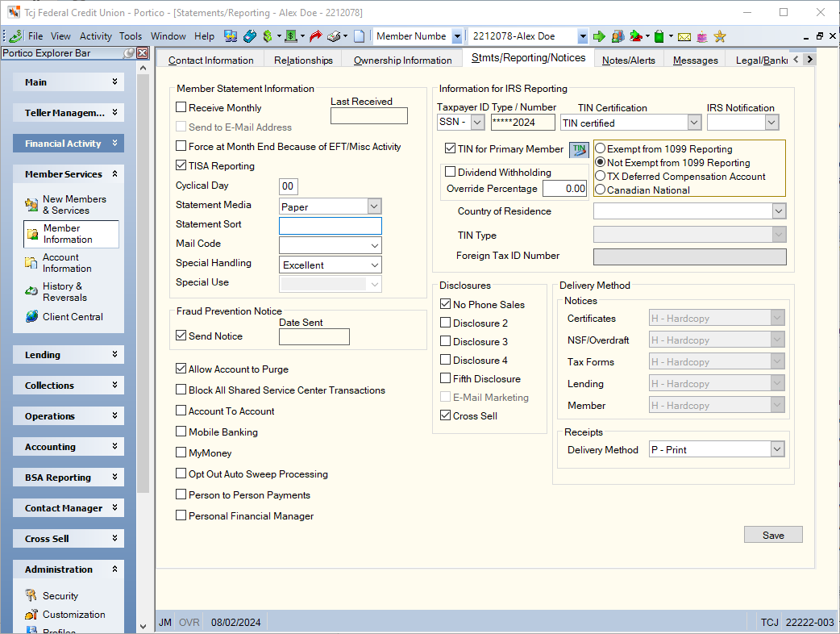Click the green money bill toolbar icon
Screen dimensions: 840x634
click(x=291, y=36)
